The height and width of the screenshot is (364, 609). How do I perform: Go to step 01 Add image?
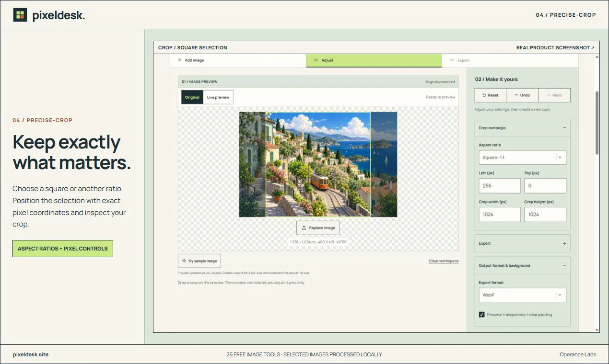click(238, 60)
